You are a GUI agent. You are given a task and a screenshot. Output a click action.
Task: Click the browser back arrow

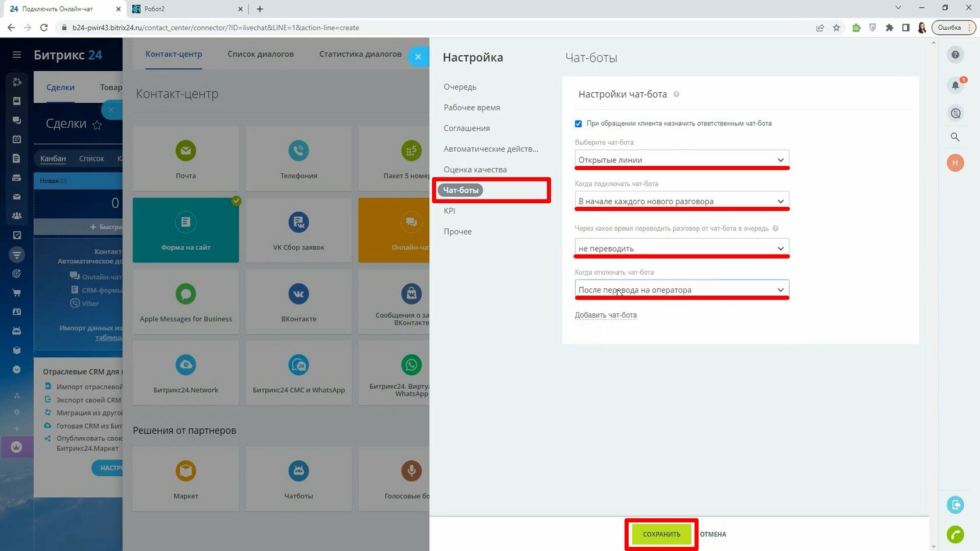point(11,27)
